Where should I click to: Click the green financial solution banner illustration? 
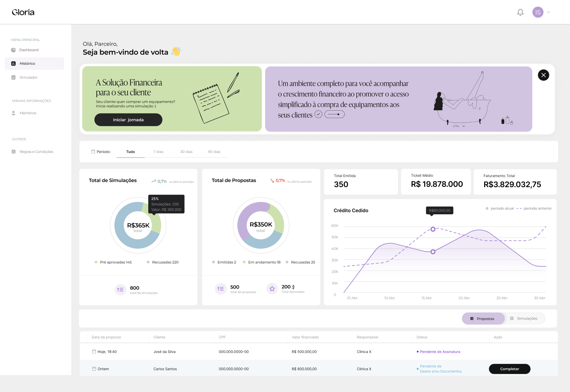216,98
